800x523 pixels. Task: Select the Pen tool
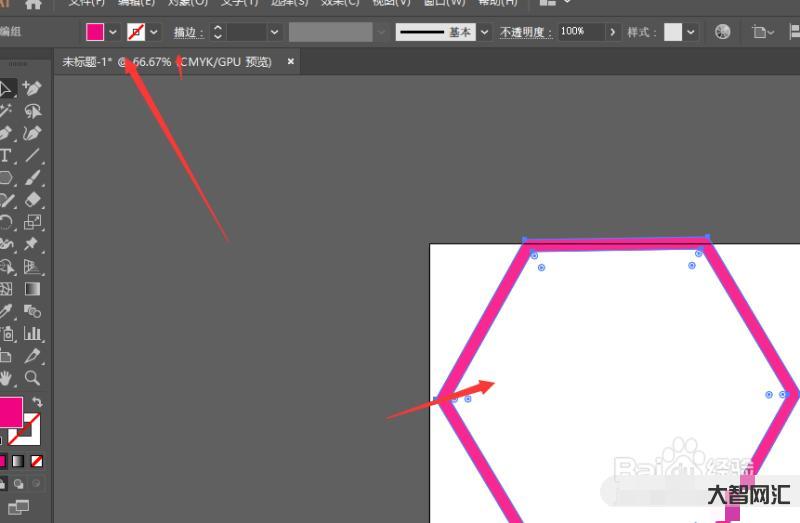[6, 133]
